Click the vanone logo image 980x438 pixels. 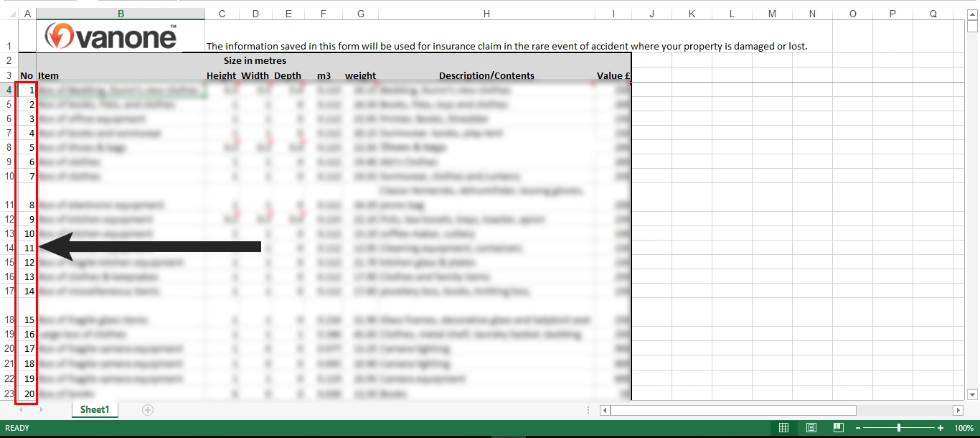pyautogui.click(x=110, y=36)
